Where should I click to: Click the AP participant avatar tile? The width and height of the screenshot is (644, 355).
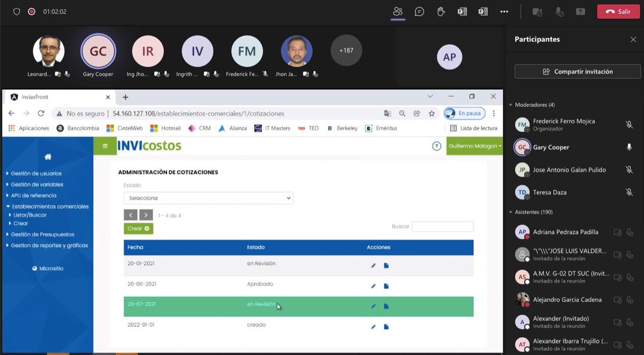(x=450, y=57)
